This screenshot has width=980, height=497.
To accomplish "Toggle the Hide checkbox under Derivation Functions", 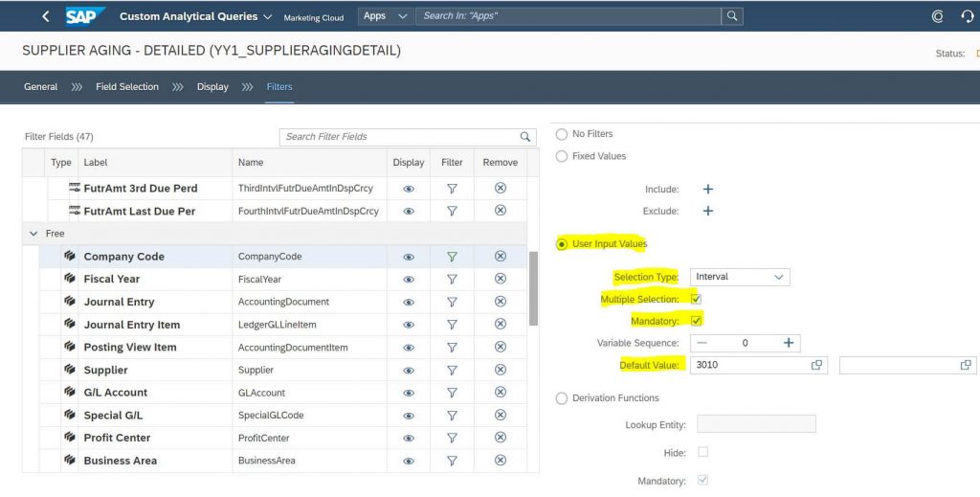I will point(702,452).
